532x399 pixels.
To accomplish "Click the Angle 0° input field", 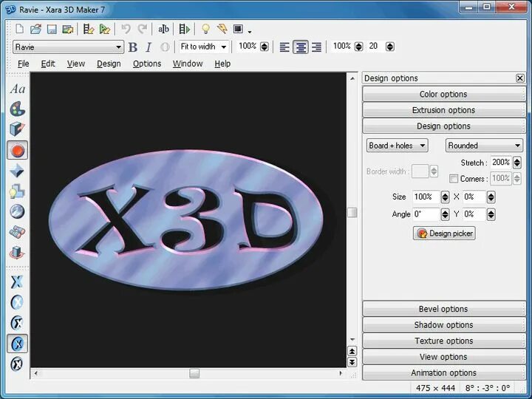I will coord(426,214).
